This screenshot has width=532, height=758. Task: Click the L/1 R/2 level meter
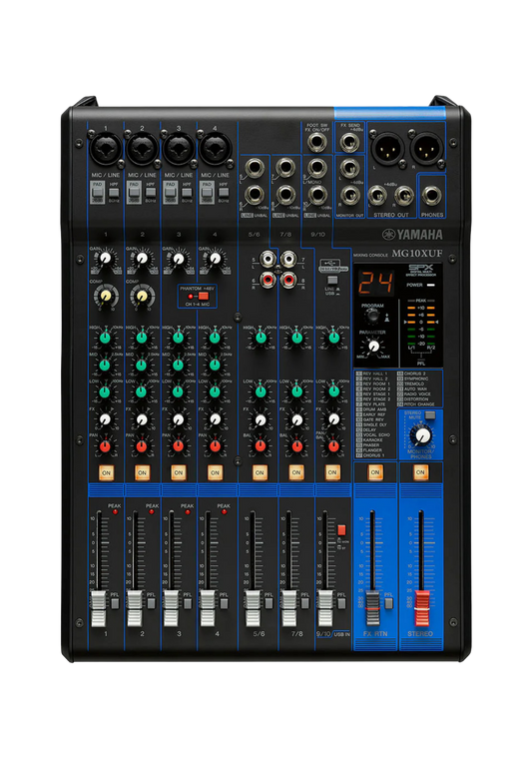(x=421, y=326)
